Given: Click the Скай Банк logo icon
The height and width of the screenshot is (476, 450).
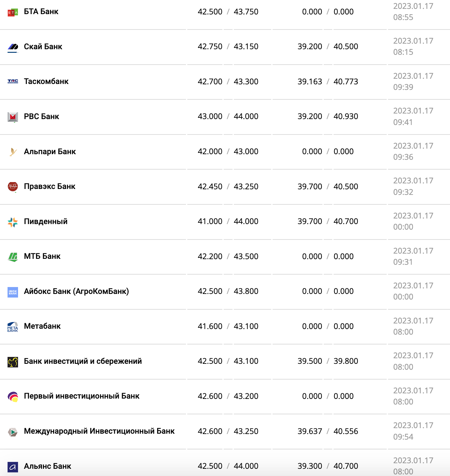Looking at the screenshot, I should (12, 47).
